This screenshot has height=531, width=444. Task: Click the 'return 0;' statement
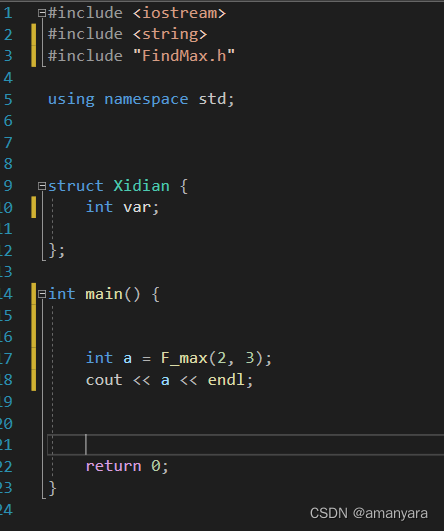pos(127,466)
